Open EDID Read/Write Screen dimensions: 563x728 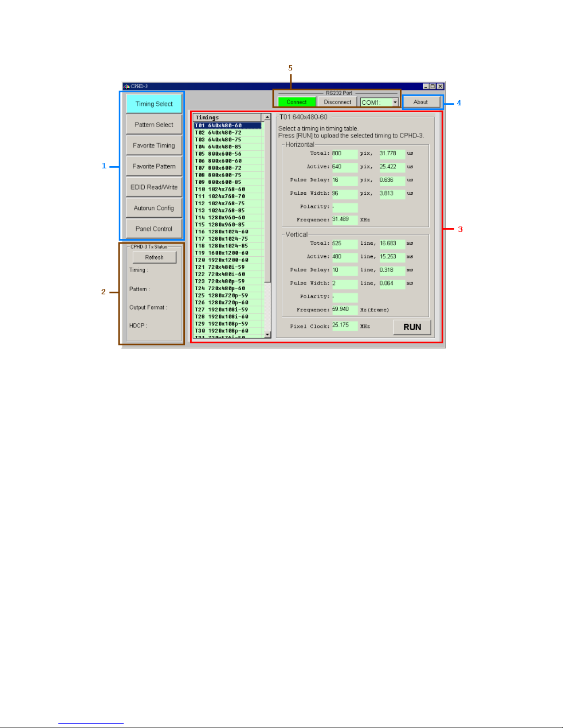[154, 187]
